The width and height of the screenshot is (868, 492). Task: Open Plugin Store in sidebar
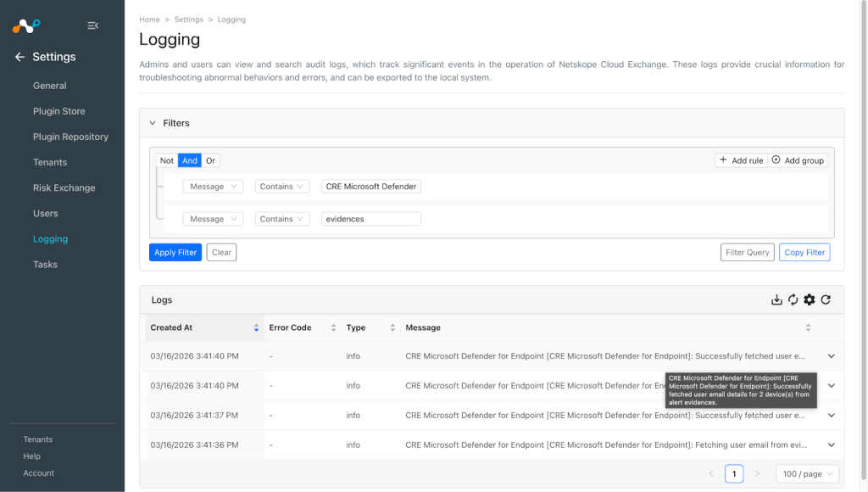coord(59,111)
